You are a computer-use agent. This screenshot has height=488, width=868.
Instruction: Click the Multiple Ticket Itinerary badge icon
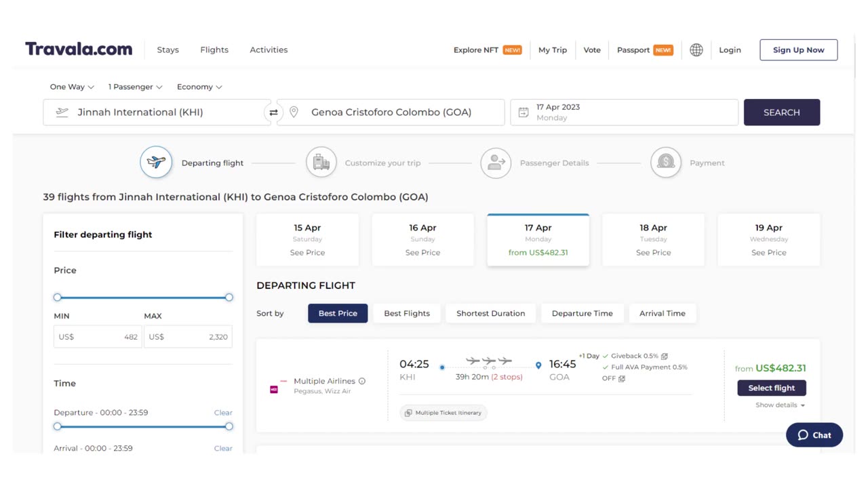408,413
